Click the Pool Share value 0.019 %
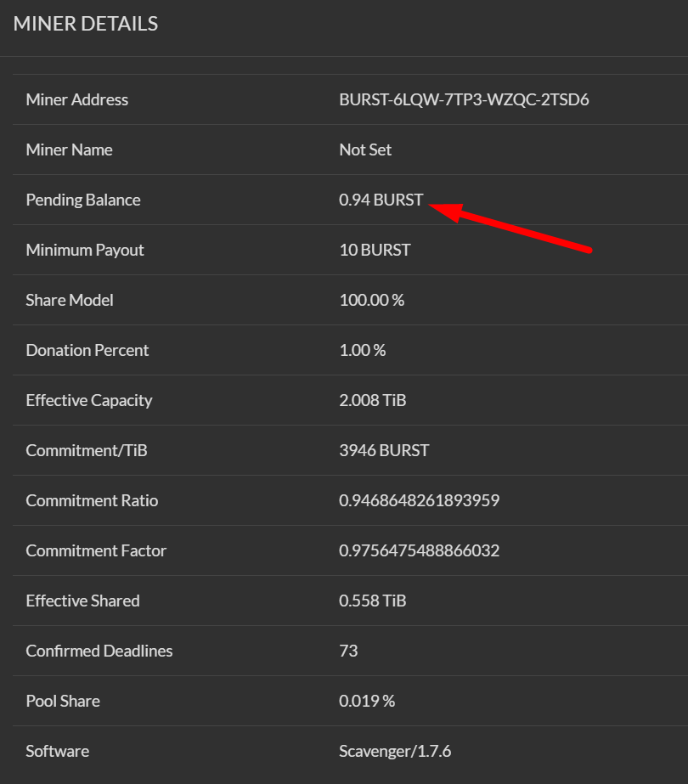 click(367, 701)
